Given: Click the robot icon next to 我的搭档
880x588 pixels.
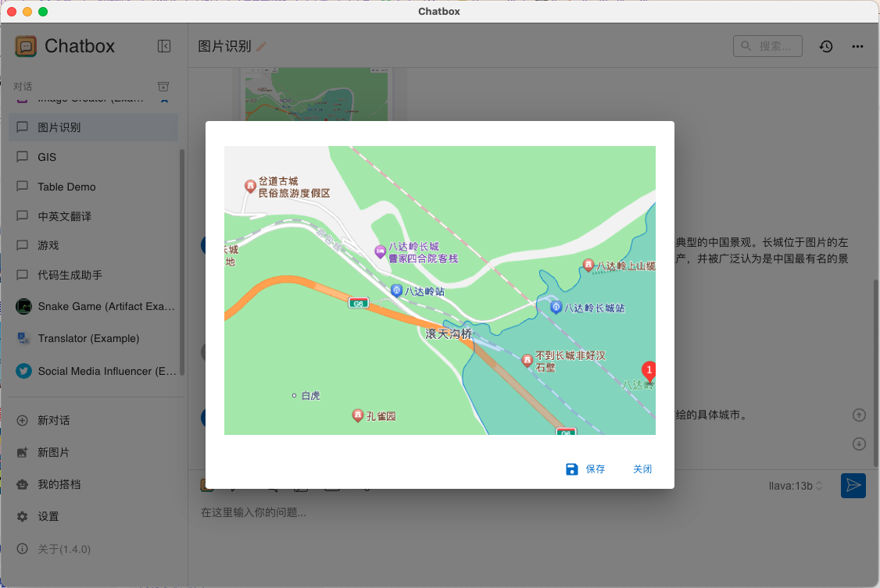Looking at the screenshot, I should point(23,484).
